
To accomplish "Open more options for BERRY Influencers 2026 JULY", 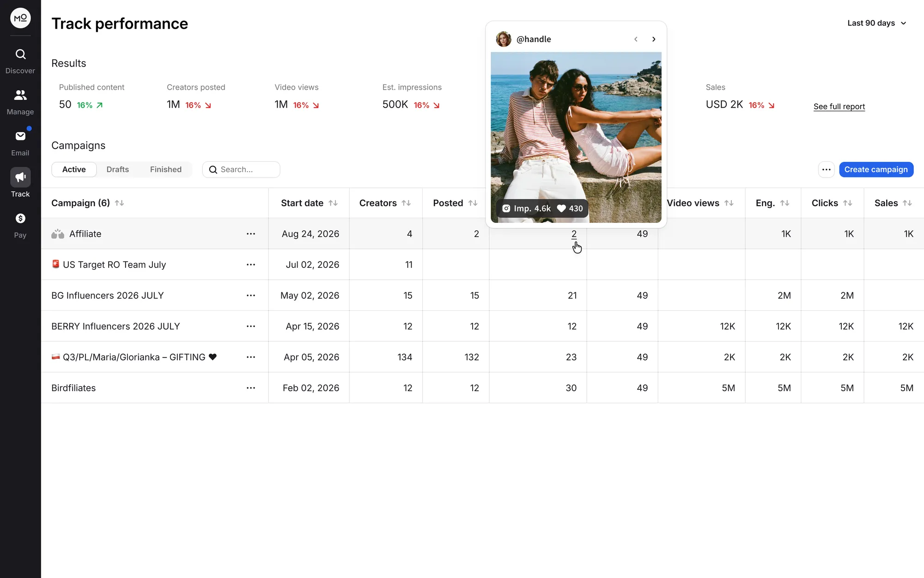I will pyautogui.click(x=251, y=326).
